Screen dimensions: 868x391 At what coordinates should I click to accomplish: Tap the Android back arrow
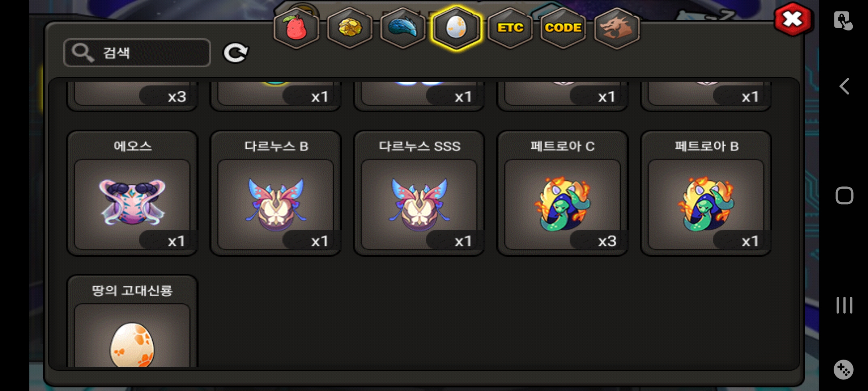click(844, 86)
